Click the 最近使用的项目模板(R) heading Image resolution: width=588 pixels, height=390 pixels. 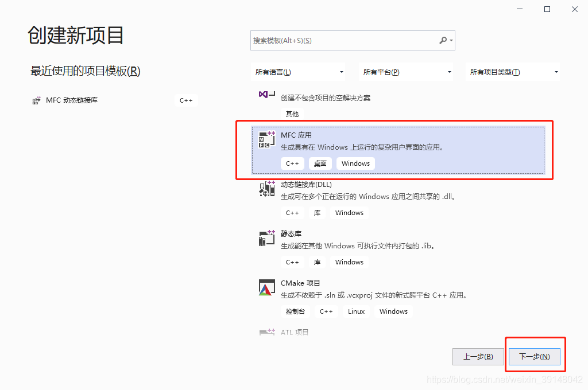click(85, 71)
